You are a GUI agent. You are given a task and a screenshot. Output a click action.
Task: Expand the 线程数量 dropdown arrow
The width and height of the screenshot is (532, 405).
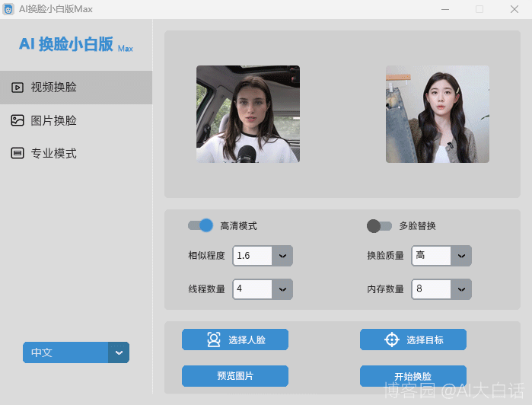click(282, 289)
